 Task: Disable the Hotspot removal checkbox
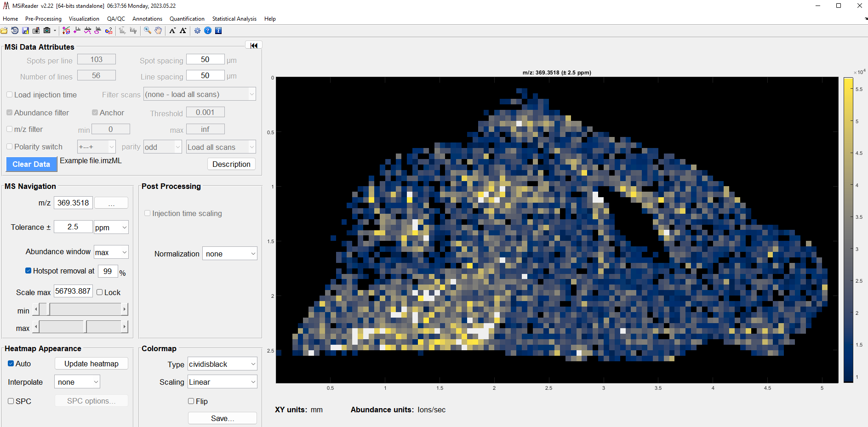(x=29, y=271)
